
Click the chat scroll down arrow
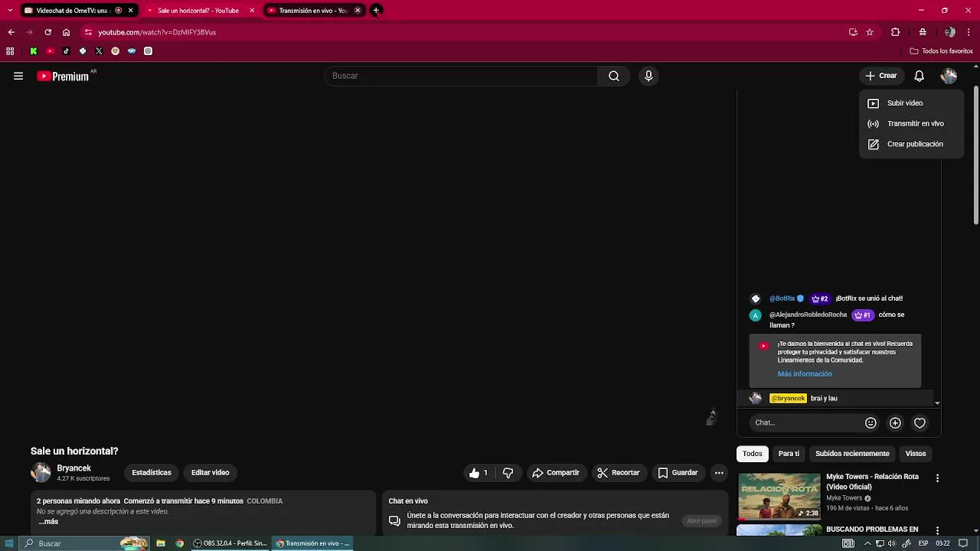click(937, 403)
